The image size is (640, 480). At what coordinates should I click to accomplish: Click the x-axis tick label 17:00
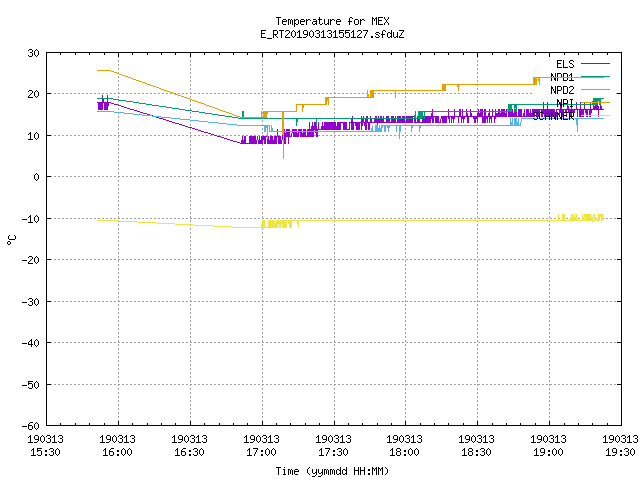pos(261,452)
